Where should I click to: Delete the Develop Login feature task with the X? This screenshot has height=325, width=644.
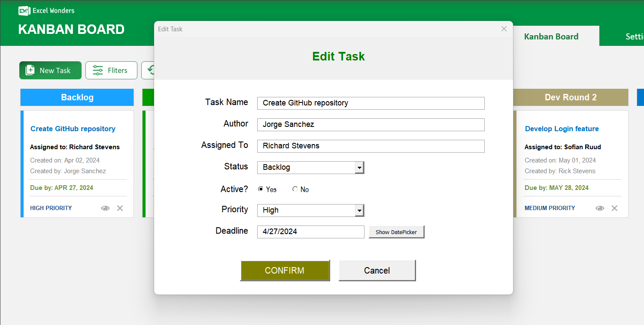[614, 208]
